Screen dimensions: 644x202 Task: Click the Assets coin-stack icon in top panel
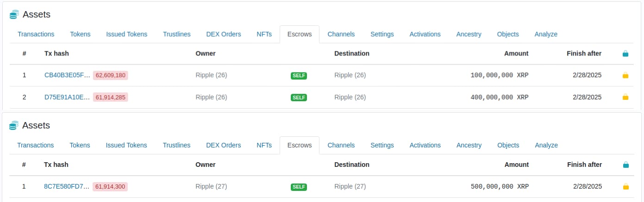14,15
